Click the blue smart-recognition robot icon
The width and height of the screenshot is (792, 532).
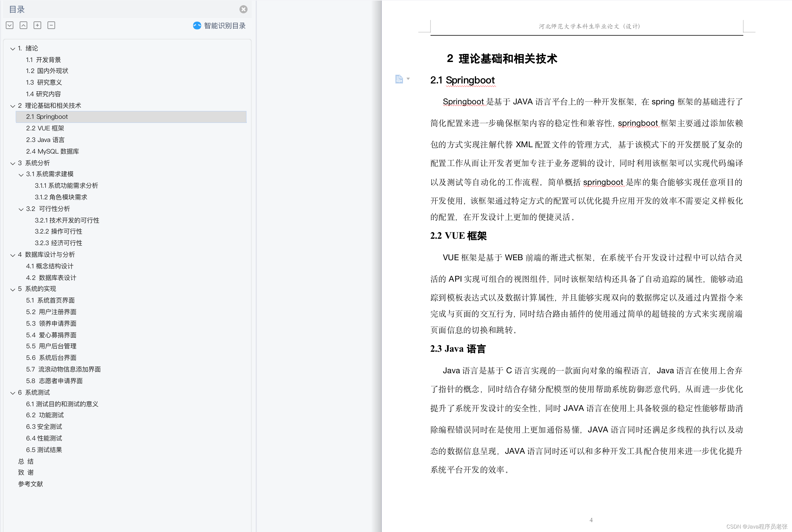point(197,26)
